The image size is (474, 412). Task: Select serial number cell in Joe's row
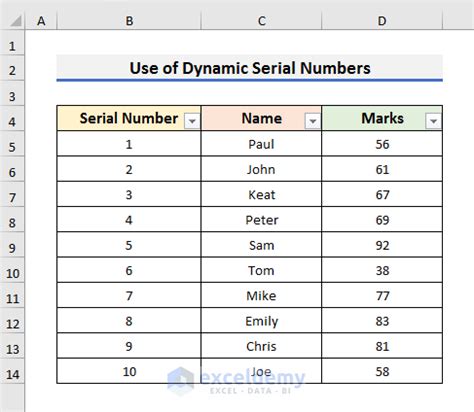pos(129,371)
